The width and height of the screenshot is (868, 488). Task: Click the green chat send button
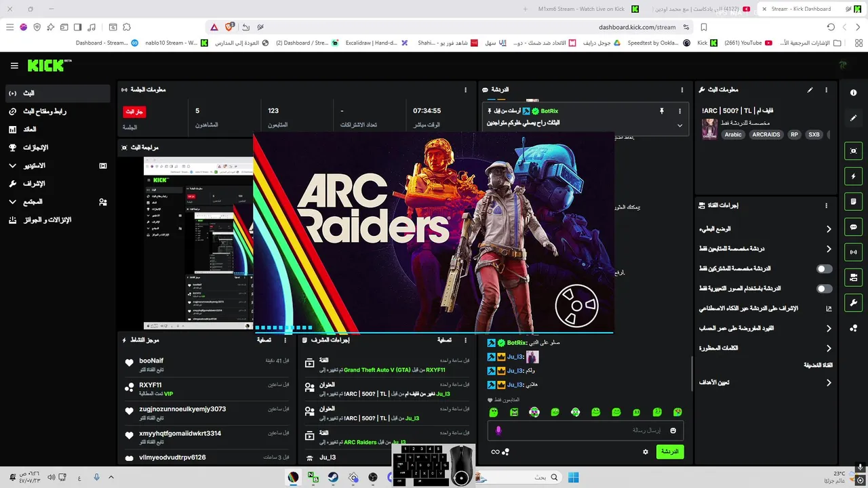669,451
